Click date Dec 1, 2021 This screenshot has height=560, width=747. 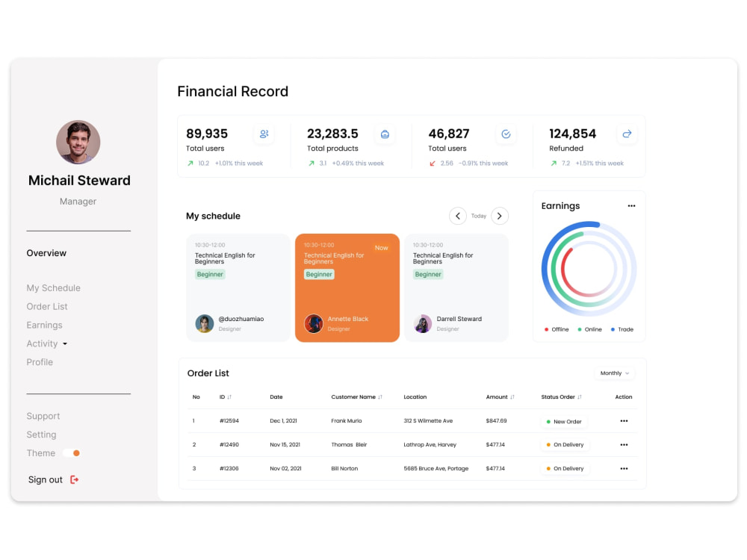tap(283, 421)
